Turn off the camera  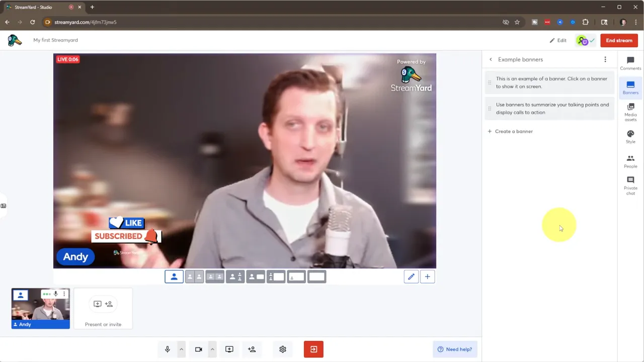(198, 349)
